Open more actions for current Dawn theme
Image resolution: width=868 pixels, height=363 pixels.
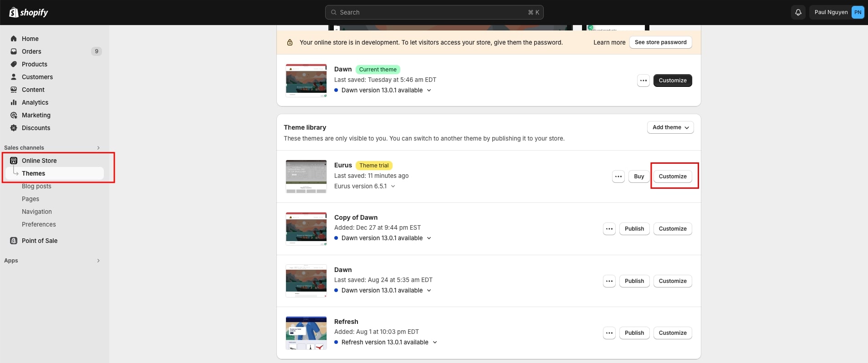(x=643, y=81)
